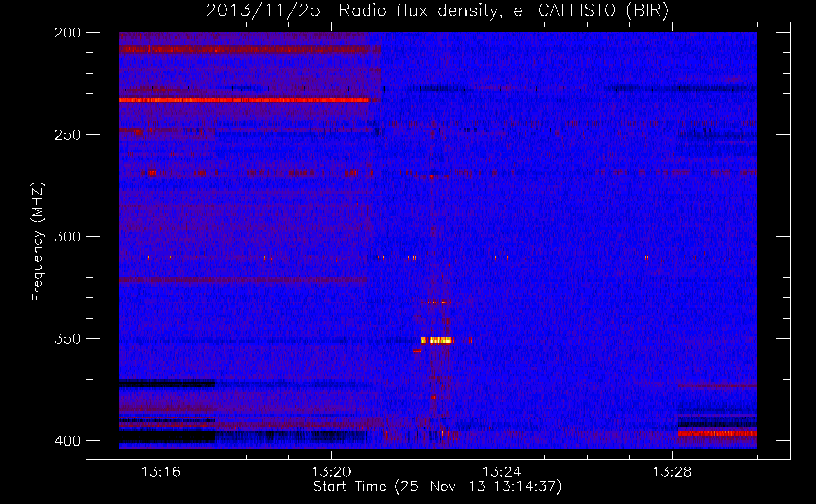Viewport: 816px width, 504px height.
Task: Click the 13:28 time tick label
Action: pyautogui.click(x=672, y=472)
